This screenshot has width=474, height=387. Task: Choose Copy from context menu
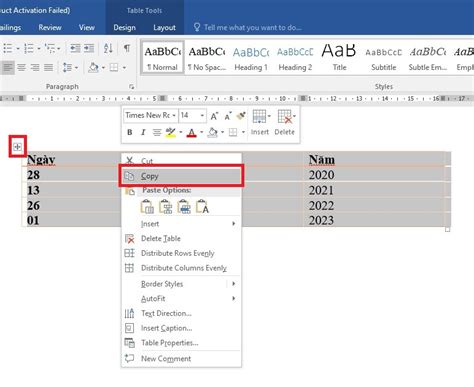tap(181, 176)
